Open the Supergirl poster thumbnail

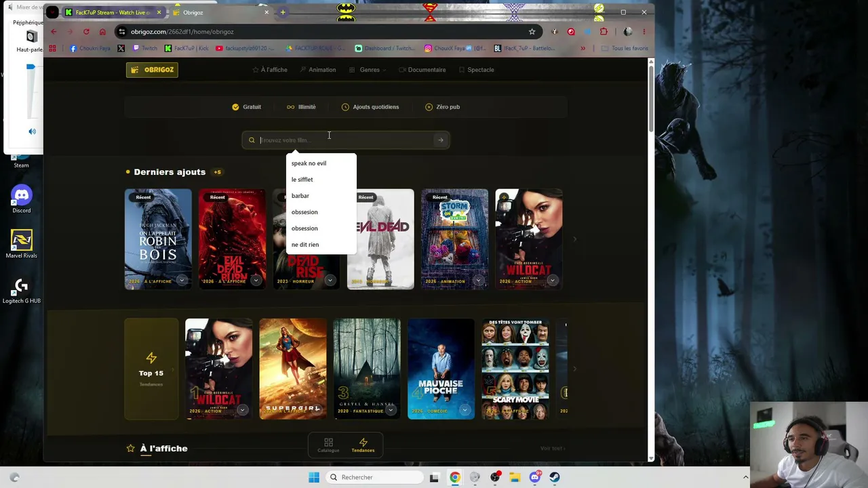coord(293,369)
